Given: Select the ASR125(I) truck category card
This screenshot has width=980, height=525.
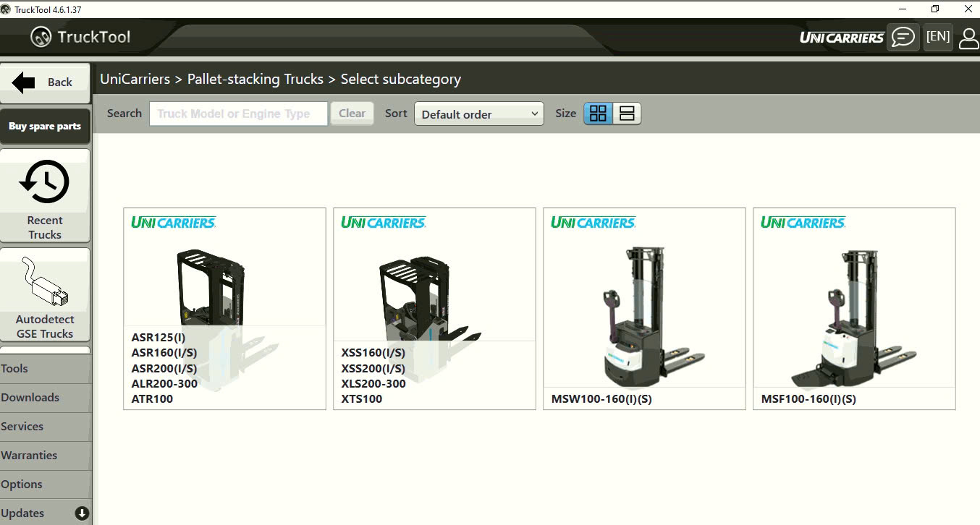Looking at the screenshot, I should [x=224, y=309].
